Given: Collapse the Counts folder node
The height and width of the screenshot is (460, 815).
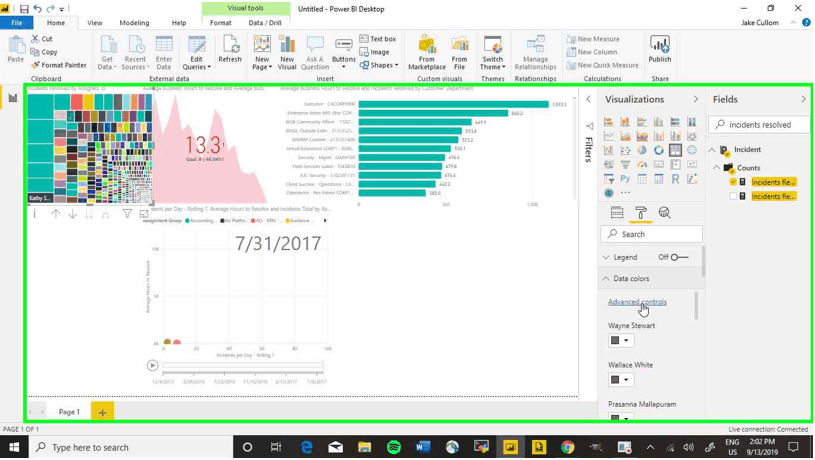Looking at the screenshot, I should point(717,168).
